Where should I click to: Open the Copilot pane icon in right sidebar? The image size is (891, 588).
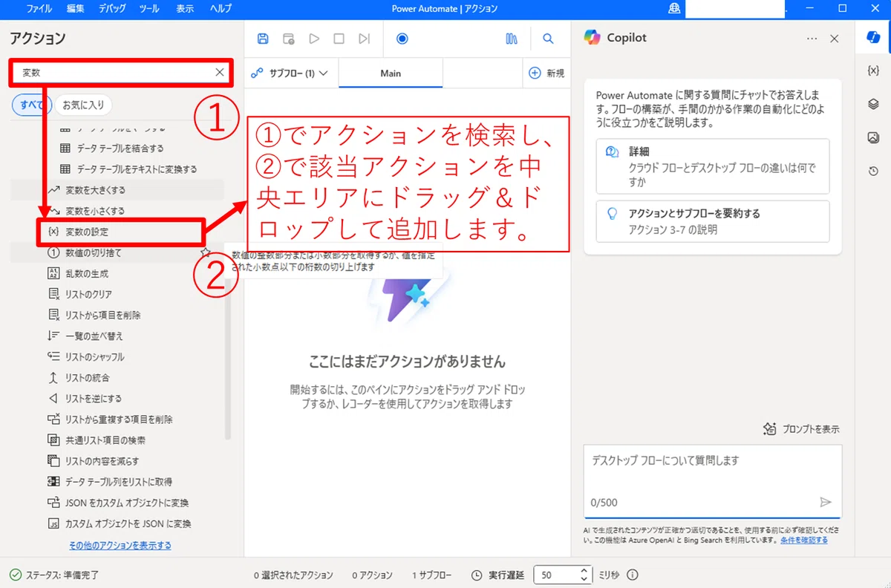tap(873, 39)
